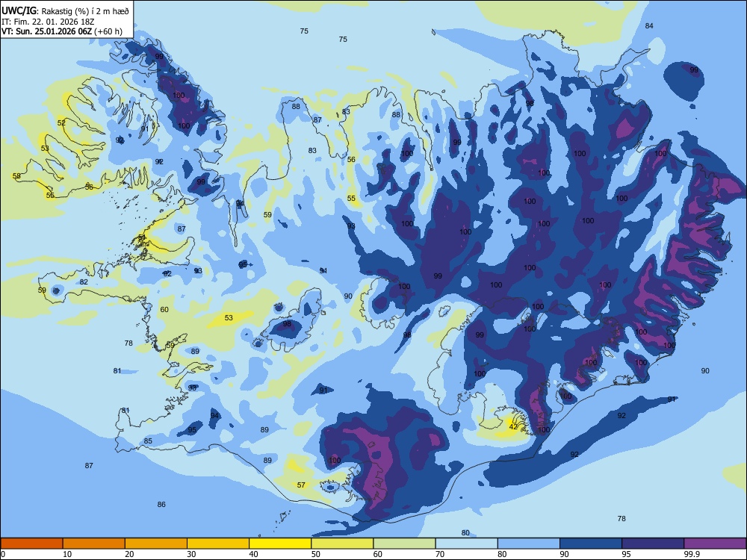
Task: Click the pale yellow 50–60 legend swatch
Action: [342, 544]
